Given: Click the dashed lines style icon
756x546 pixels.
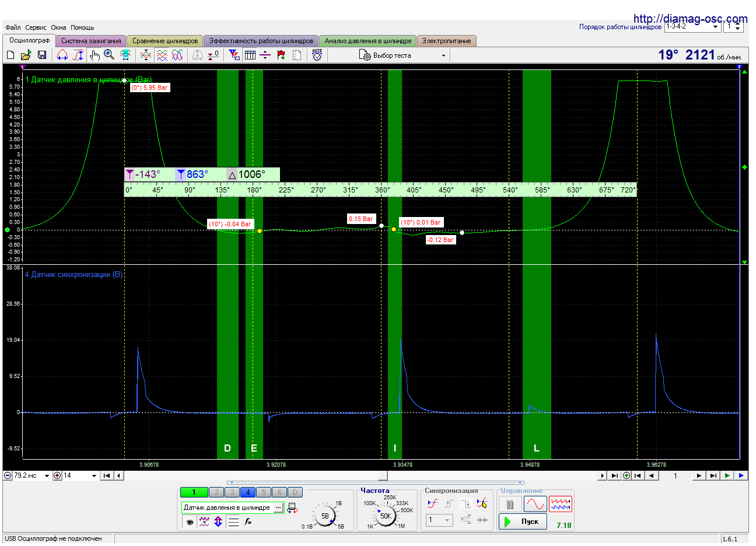Looking at the screenshot, I should (233, 521).
